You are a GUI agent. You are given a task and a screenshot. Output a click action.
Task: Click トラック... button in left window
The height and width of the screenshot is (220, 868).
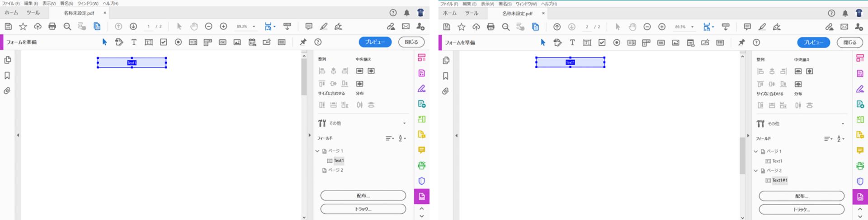coord(363,209)
